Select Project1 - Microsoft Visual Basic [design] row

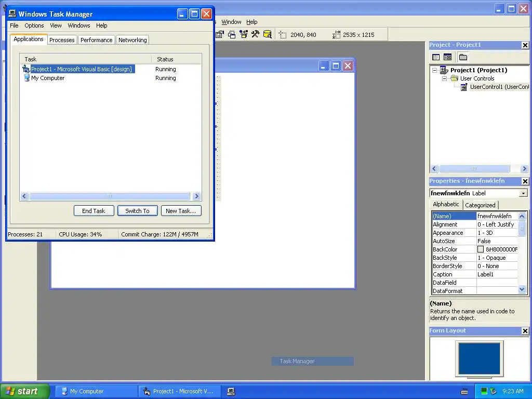(111, 69)
